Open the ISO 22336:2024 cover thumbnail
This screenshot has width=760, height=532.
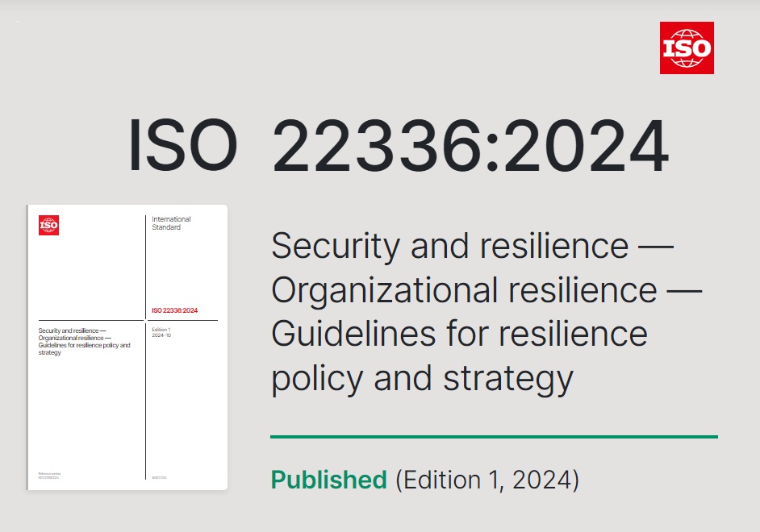(x=127, y=347)
